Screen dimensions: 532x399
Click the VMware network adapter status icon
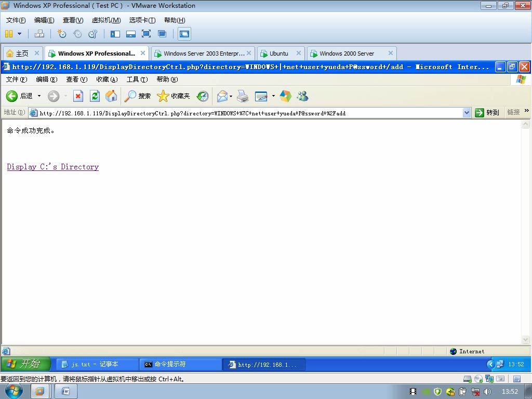[489, 379]
